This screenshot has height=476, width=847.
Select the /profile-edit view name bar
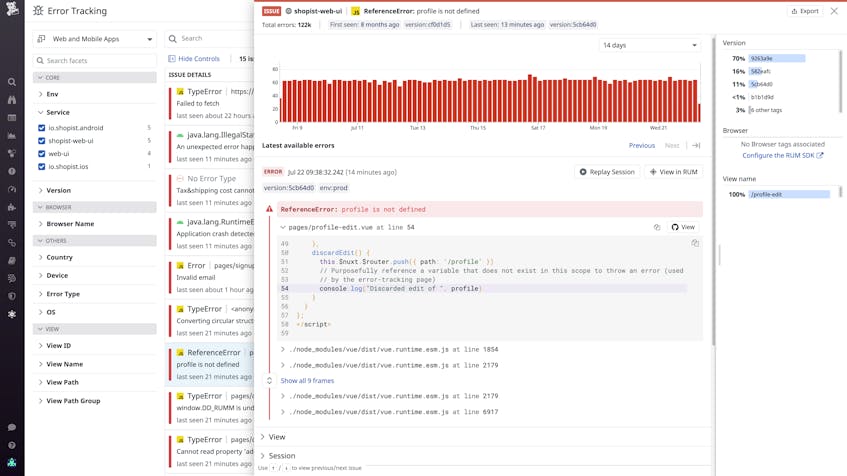click(789, 195)
